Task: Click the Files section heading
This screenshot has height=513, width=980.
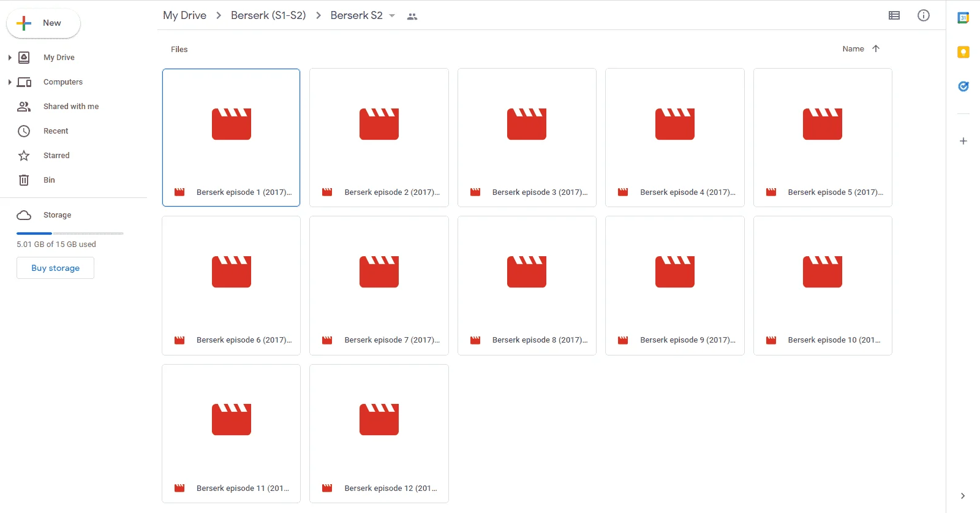Action: 179,50
